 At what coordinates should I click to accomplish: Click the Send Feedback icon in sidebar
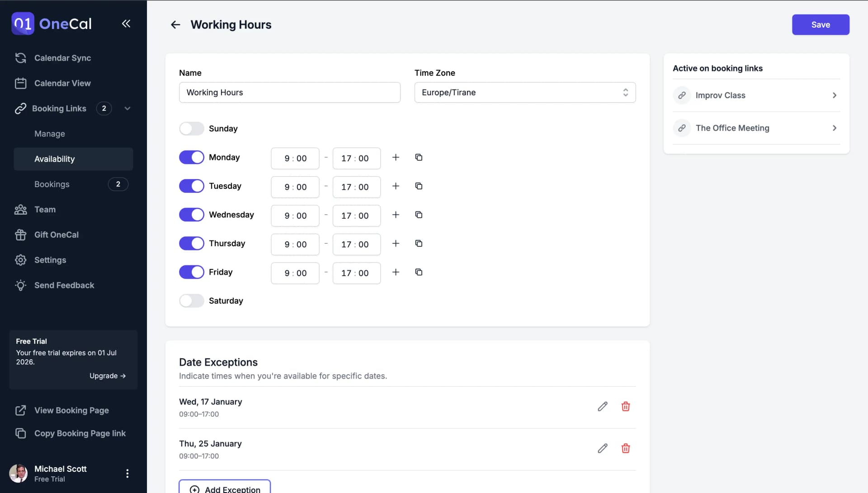tap(20, 285)
